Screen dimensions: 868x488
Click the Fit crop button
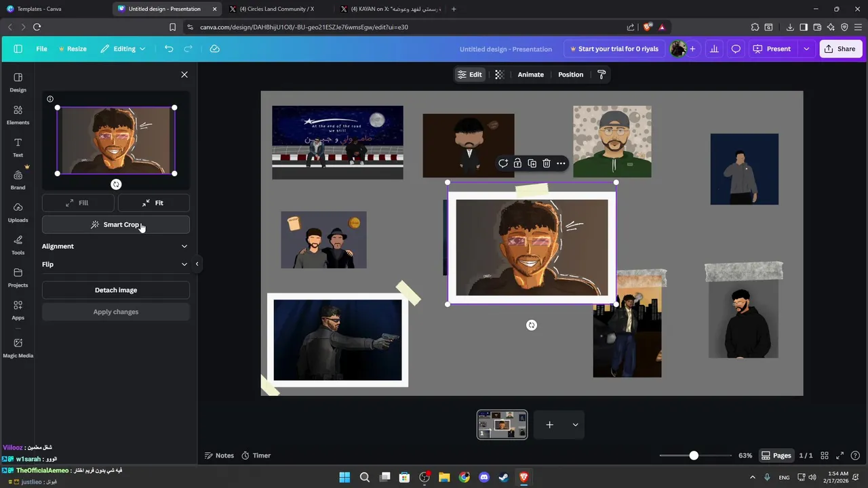tap(153, 203)
